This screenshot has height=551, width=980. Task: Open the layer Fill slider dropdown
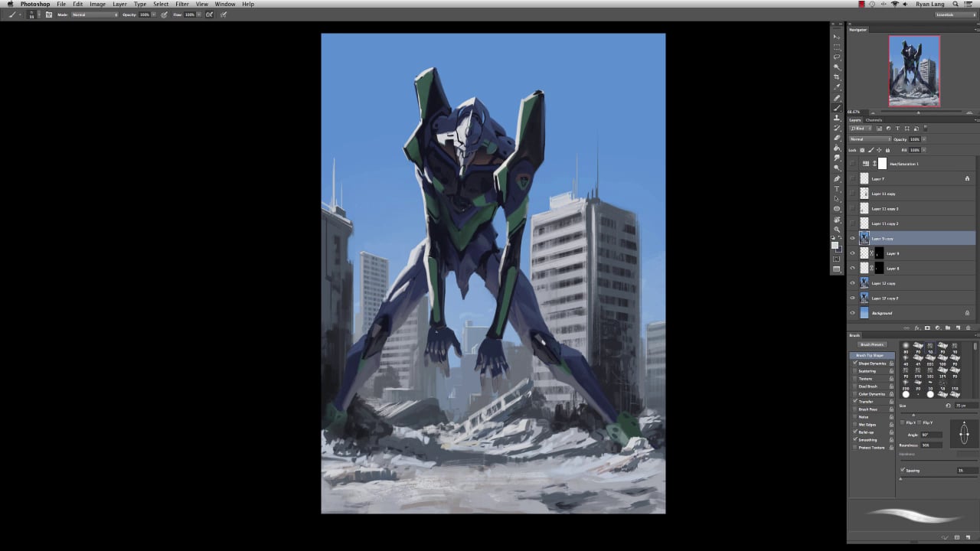pos(924,150)
